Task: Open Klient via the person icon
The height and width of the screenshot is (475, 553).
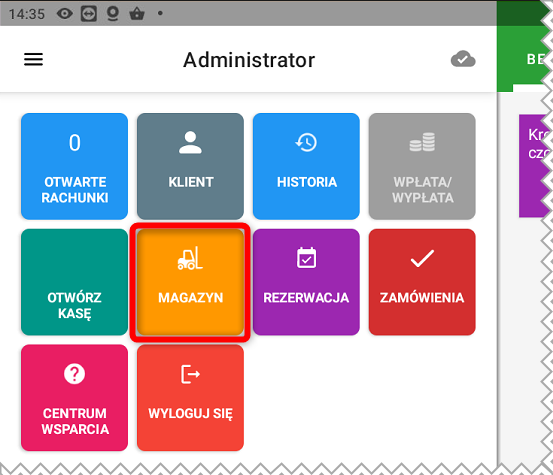Action: tap(190, 142)
